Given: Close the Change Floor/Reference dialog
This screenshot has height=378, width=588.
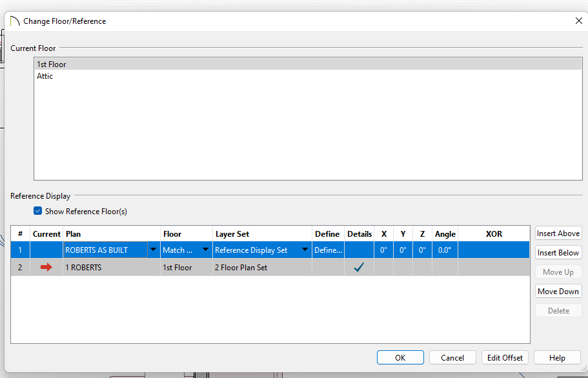Looking at the screenshot, I should pyautogui.click(x=578, y=21).
